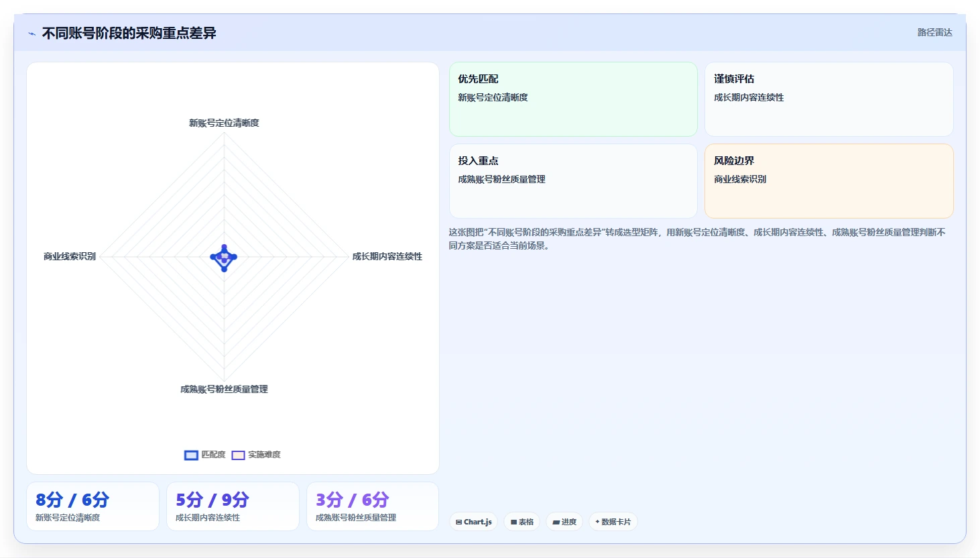The height and width of the screenshot is (558, 980).
Task: Select the Chart.js tag chip
Action: pos(473,522)
